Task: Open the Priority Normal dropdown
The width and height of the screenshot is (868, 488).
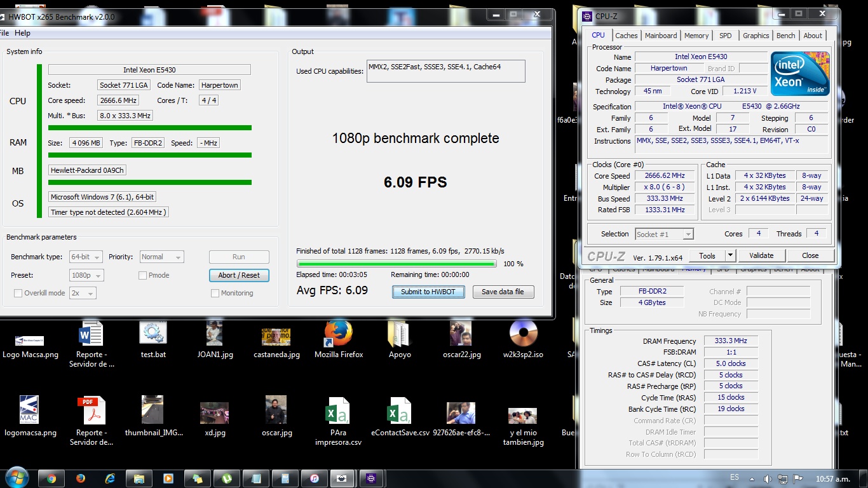Action: 162,257
